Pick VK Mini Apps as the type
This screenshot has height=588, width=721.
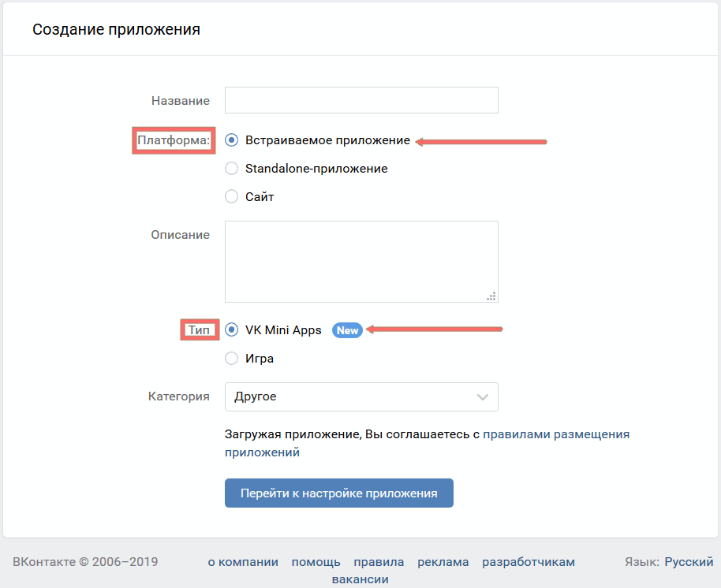point(231,330)
